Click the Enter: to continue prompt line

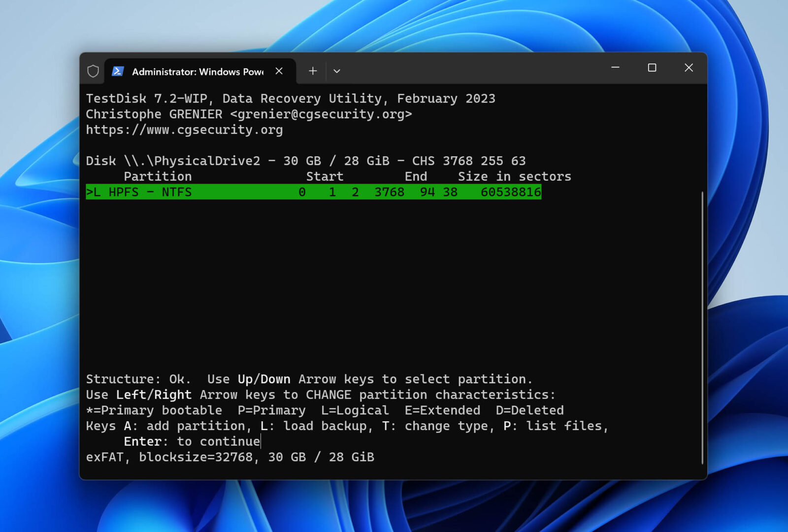click(191, 441)
